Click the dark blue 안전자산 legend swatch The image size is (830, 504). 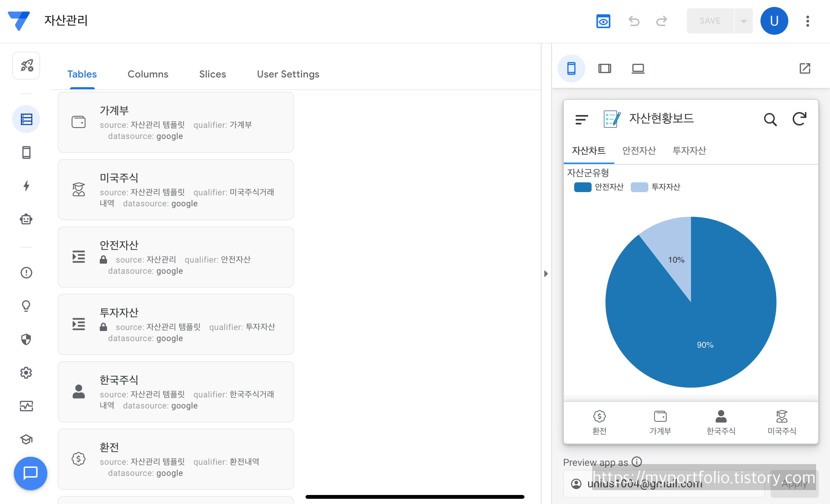point(583,187)
